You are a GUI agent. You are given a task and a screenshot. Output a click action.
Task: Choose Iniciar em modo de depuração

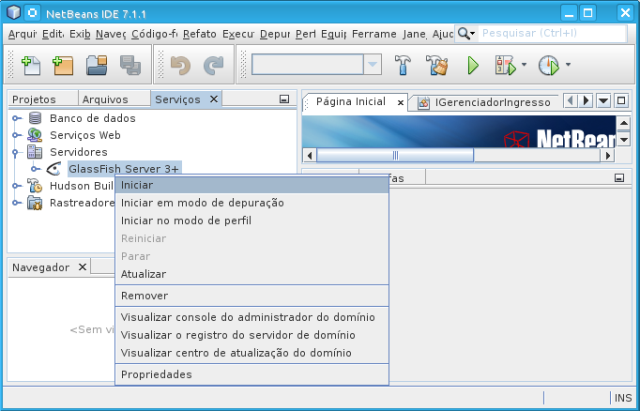click(x=202, y=203)
